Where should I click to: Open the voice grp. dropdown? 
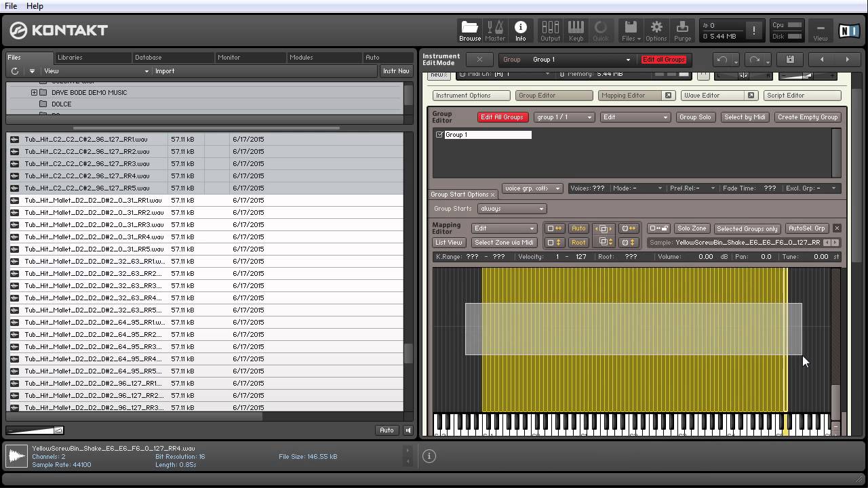(532, 188)
